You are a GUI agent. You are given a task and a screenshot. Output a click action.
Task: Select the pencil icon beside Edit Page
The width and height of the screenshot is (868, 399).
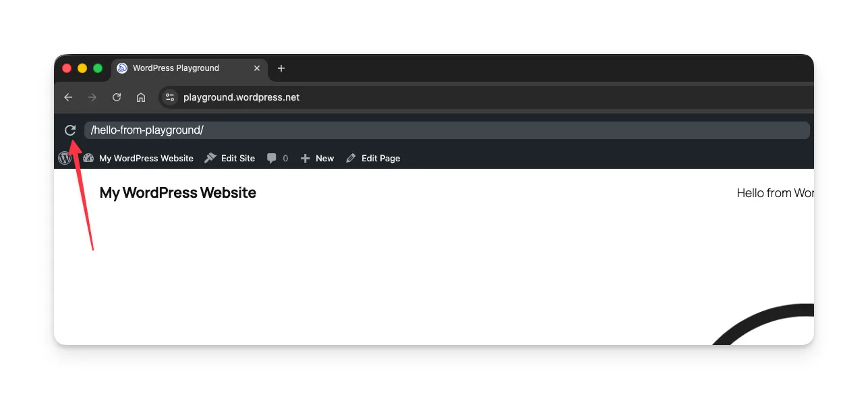350,158
